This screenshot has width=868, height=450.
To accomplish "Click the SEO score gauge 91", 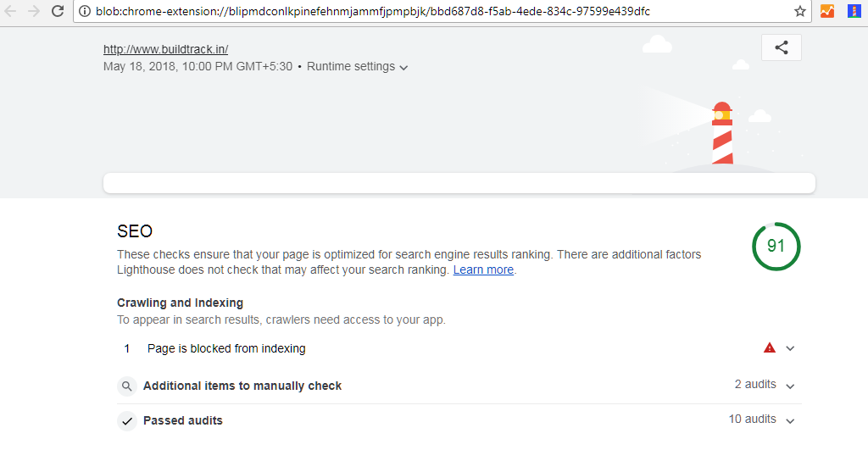I will 776,247.
